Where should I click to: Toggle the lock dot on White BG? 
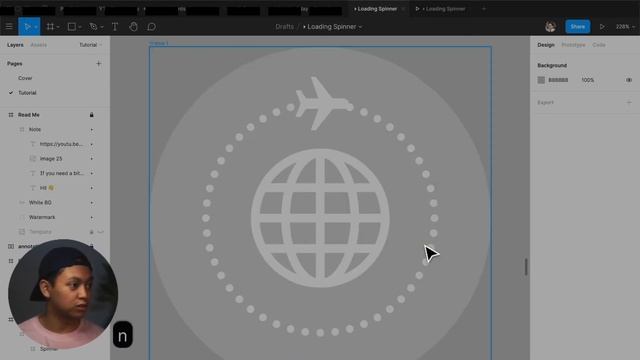91,203
